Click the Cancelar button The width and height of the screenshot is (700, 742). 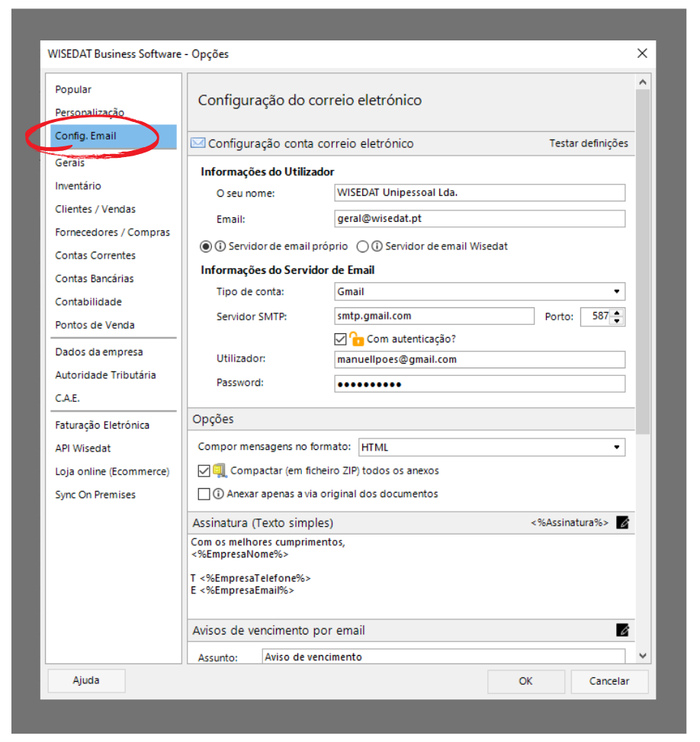(609, 681)
